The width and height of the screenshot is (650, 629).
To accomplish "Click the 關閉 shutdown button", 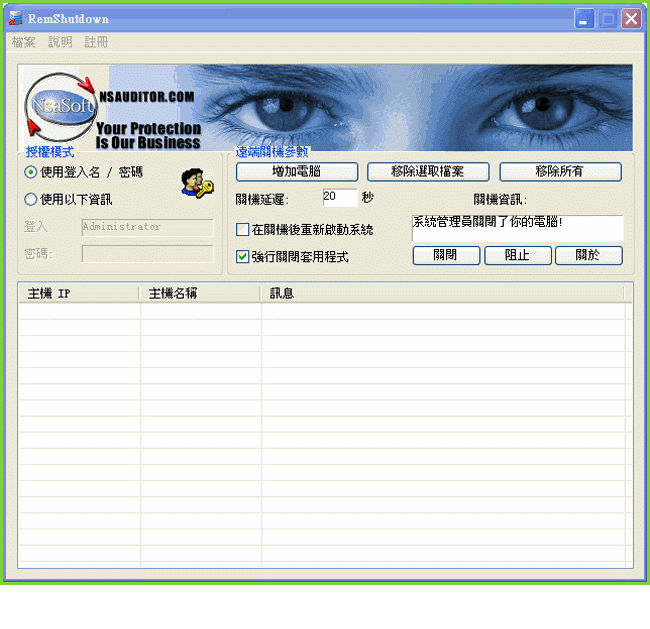I will [x=445, y=255].
